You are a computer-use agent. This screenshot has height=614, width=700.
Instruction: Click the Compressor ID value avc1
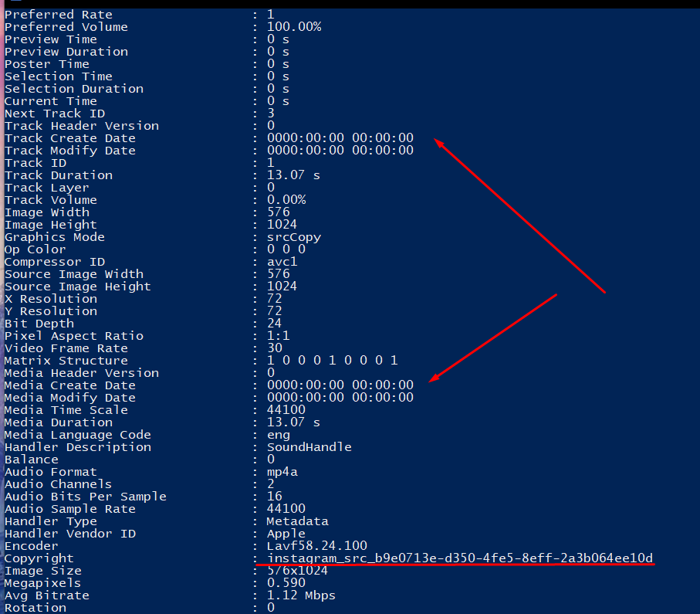(x=282, y=261)
